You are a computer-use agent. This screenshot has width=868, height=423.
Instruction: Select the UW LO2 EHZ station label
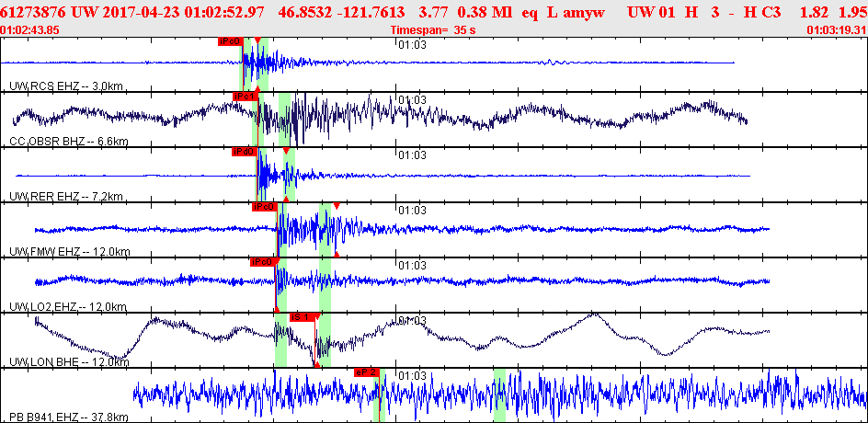click(x=69, y=307)
